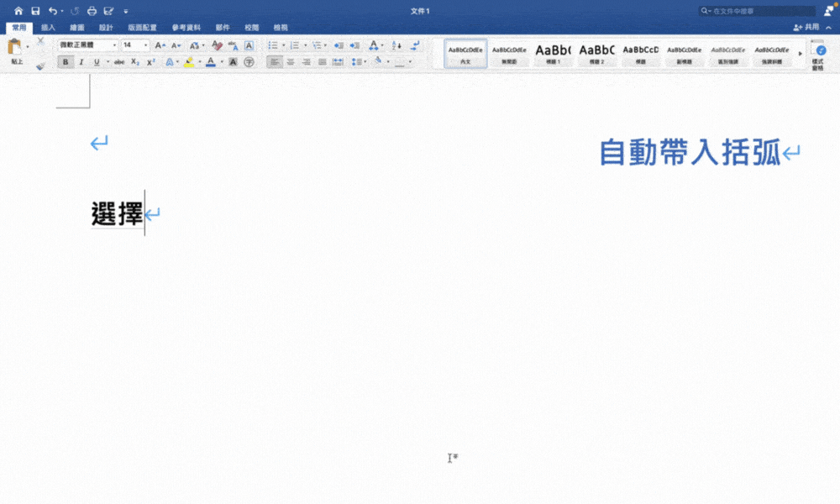Increase font size with the larger A icon
Image resolution: width=840 pixels, height=504 pixels.
[x=160, y=45]
